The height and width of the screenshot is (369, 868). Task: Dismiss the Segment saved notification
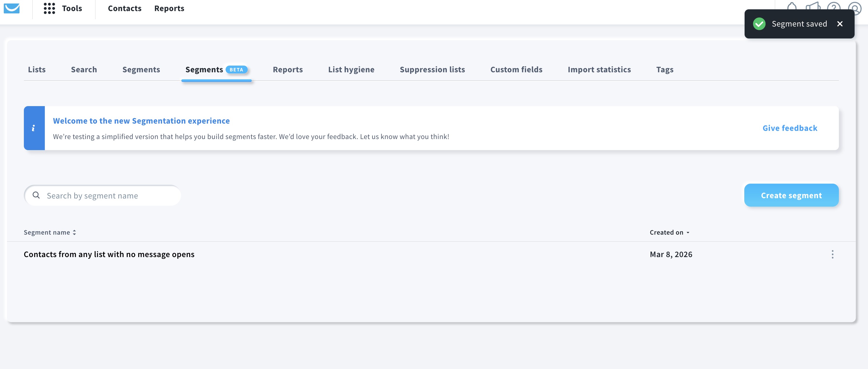(840, 24)
